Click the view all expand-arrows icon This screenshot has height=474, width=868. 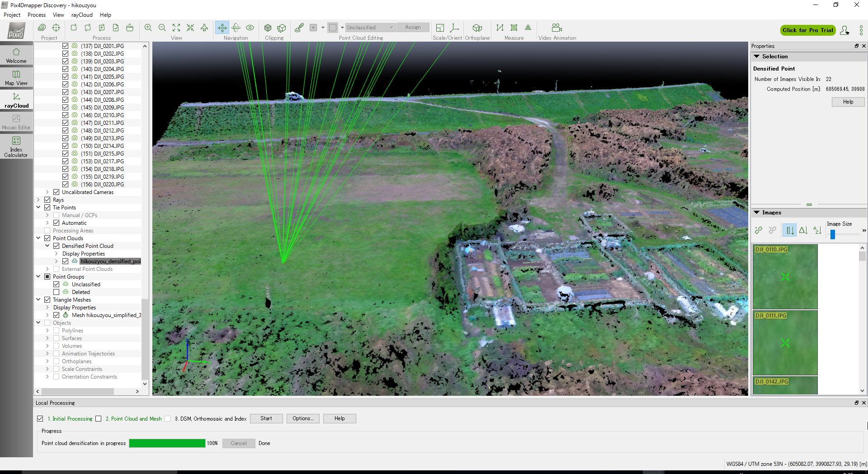tap(176, 28)
